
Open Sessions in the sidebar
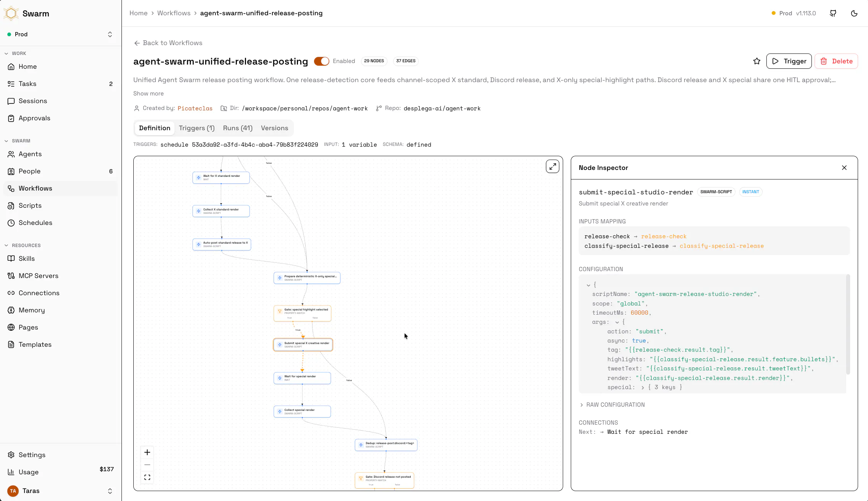(x=60, y=101)
